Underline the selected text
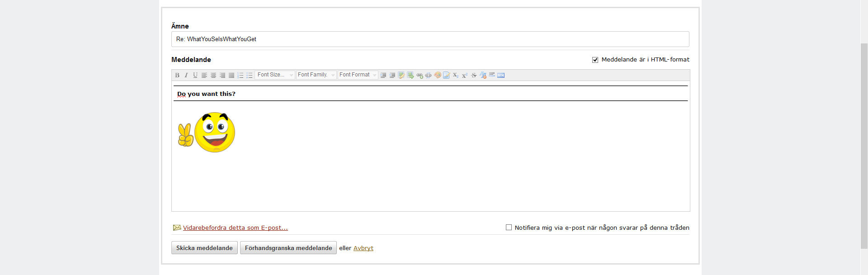 (195, 75)
